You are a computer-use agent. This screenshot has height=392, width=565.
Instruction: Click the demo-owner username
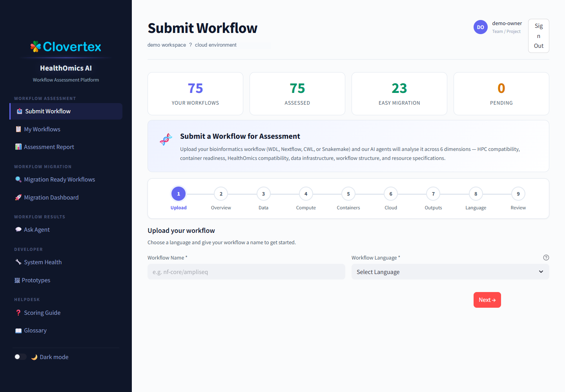click(x=507, y=24)
